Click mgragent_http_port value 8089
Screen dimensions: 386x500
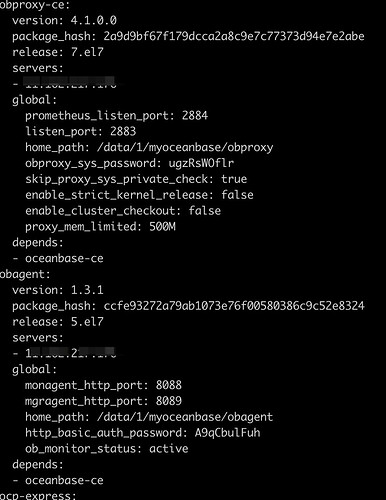point(169,401)
